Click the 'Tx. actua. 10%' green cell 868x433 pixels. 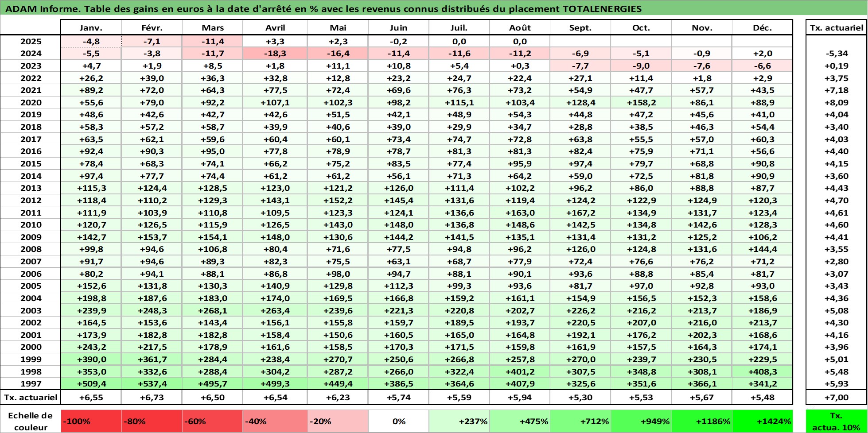pyautogui.click(x=837, y=421)
